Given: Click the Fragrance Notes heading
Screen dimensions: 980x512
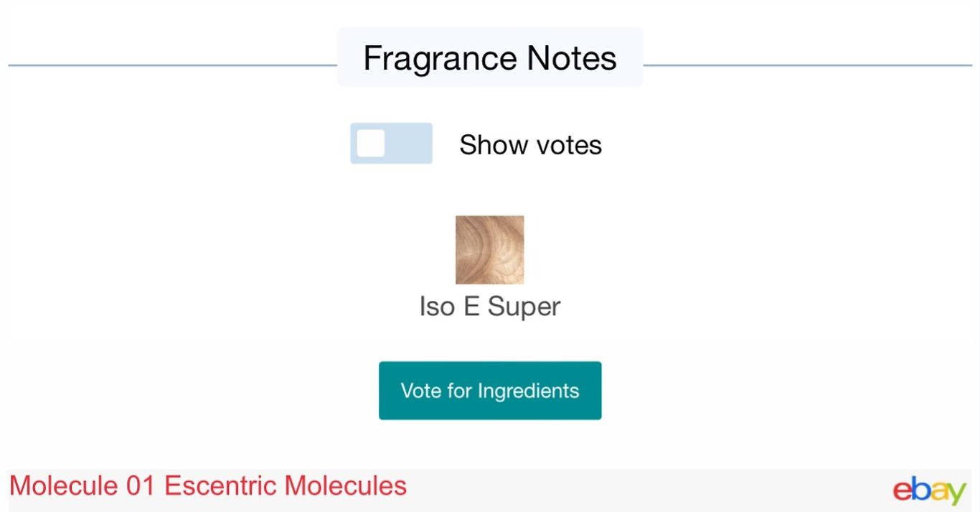Looking at the screenshot, I should (x=489, y=58).
